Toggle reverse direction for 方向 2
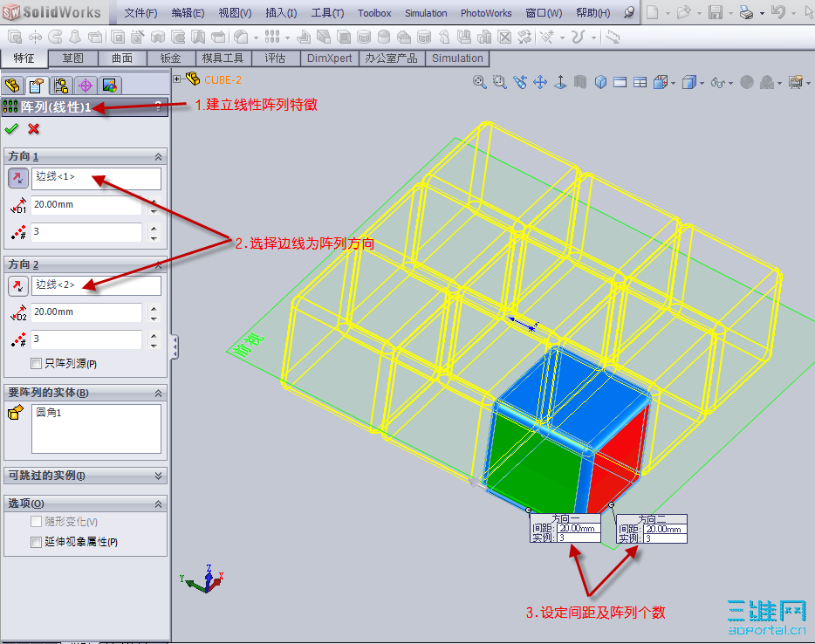The width and height of the screenshot is (815, 644). (x=17, y=286)
